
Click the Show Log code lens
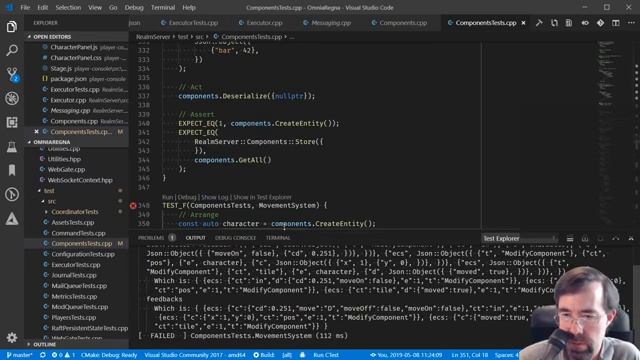pos(215,197)
